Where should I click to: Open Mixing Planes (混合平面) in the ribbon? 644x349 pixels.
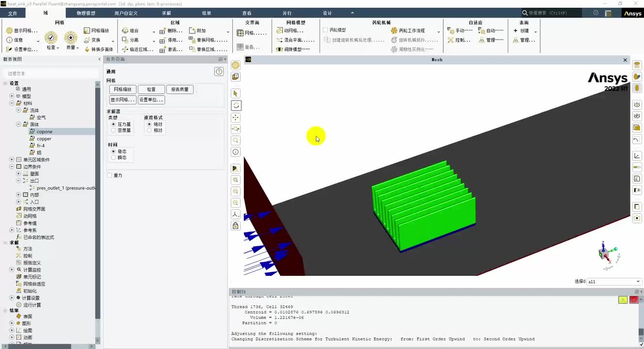296,40
